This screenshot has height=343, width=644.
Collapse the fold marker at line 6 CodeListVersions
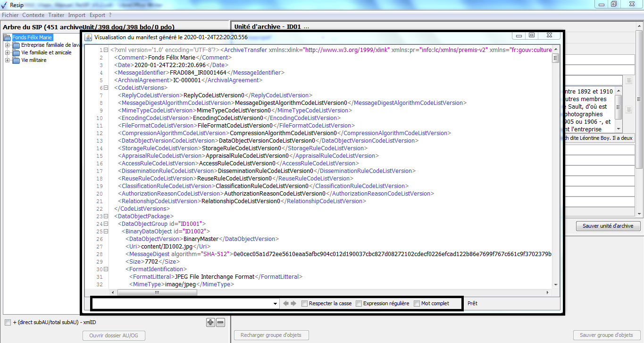pyautogui.click(x=106, y=88)
